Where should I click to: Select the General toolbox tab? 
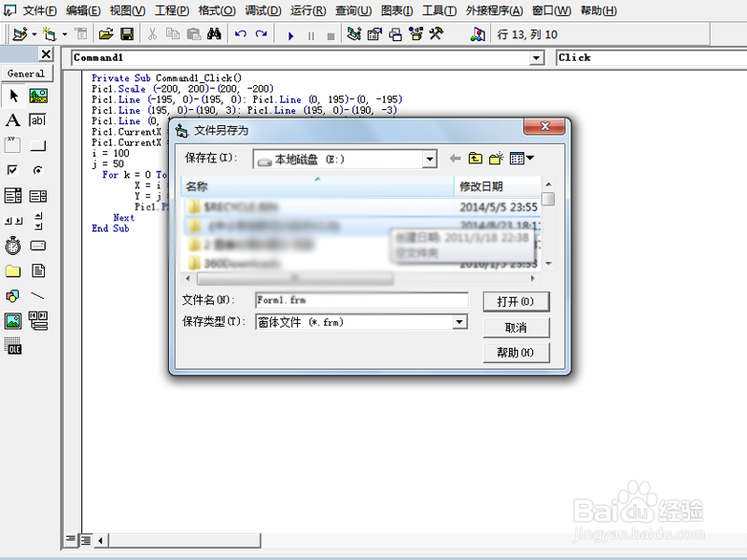pos(26,74)
